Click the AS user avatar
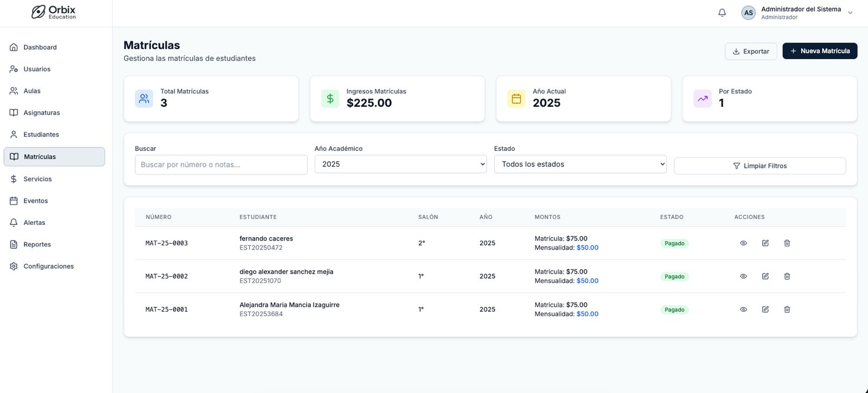Screen dimensions: 868x393 click(x=748, y=13)
